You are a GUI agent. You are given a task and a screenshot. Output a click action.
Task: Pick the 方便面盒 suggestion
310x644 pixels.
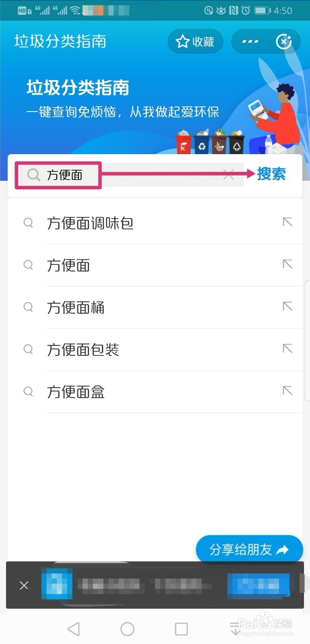point(155,392)
